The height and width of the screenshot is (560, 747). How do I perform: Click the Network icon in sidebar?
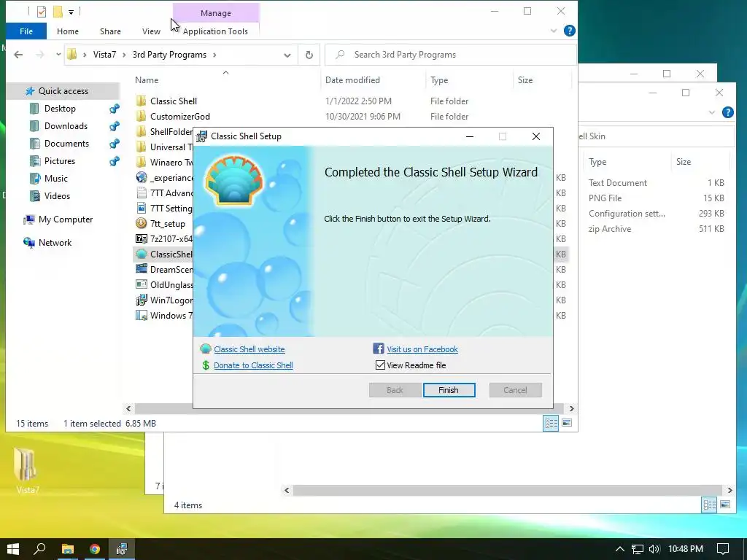(x=29, y=243)
